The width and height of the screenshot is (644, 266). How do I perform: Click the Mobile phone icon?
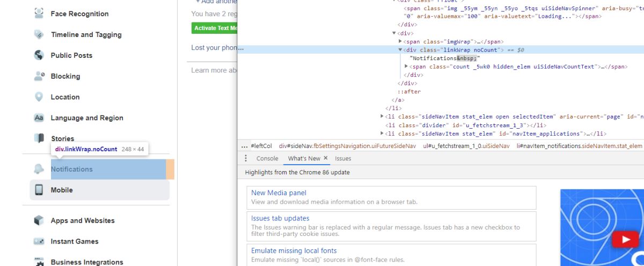pyautogui.click(x=39, y=190)
